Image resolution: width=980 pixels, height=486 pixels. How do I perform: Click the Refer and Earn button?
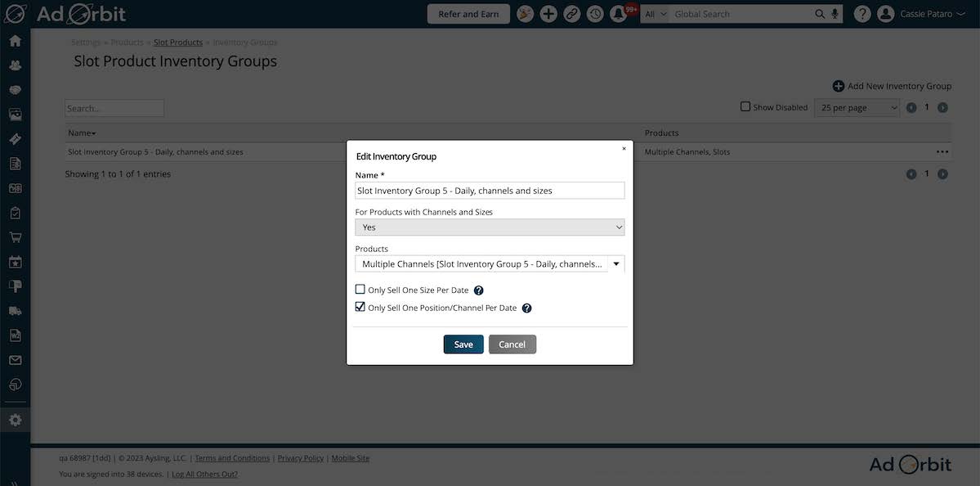click(468, 14)
